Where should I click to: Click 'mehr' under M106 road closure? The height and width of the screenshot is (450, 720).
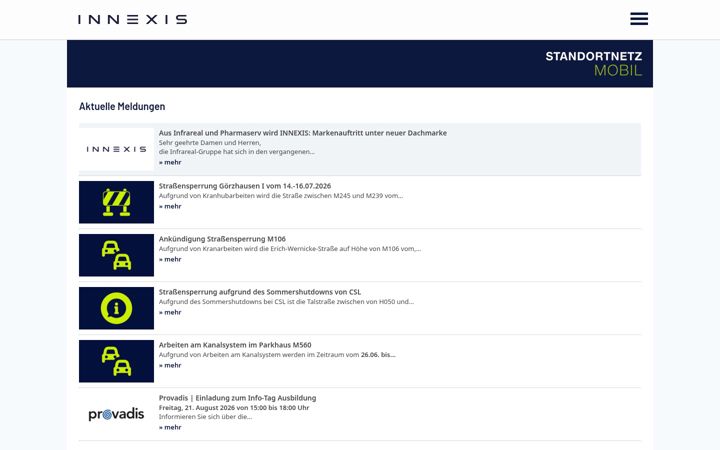[x=170, y=259]
